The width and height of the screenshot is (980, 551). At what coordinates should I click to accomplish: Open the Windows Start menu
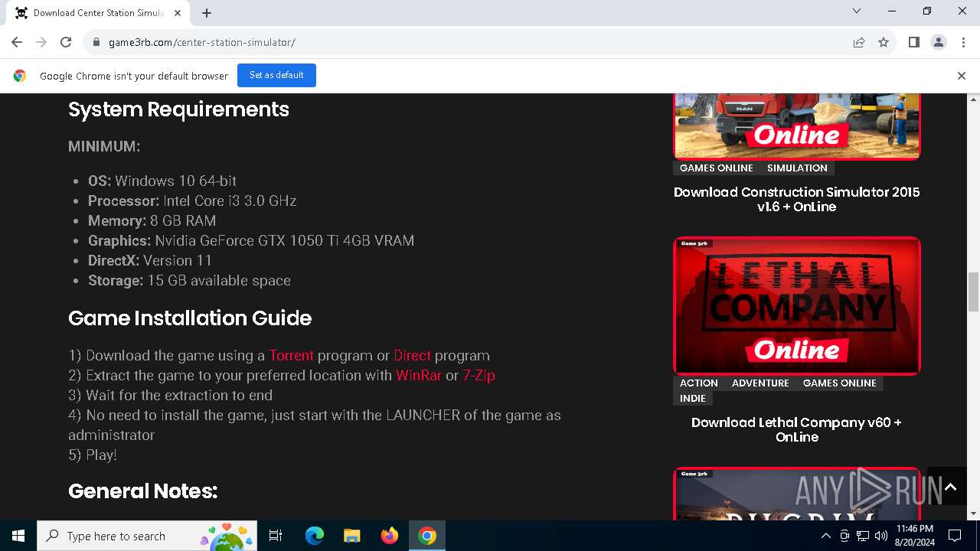point(18,536)
